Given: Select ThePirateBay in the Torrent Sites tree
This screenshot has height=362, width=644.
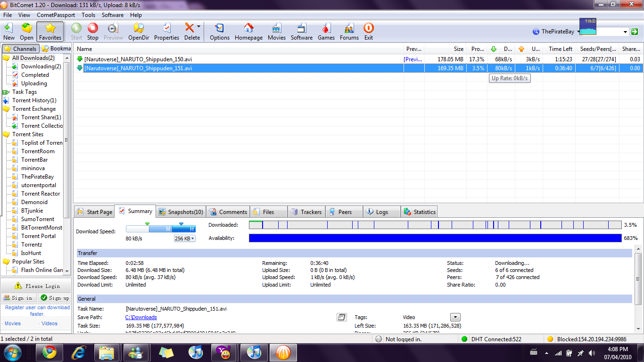Looking at the screenshot, I should point(37,177).
